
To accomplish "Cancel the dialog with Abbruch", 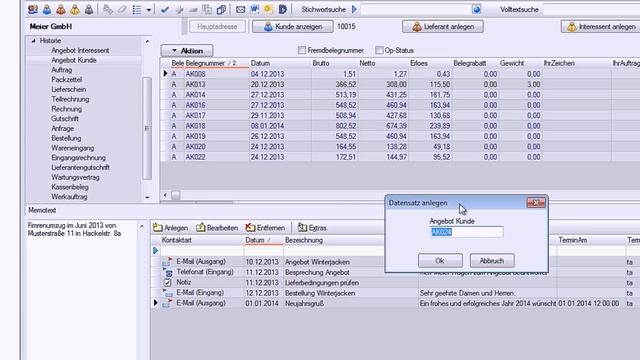I will pyautogui.click(x=492, y=261).
